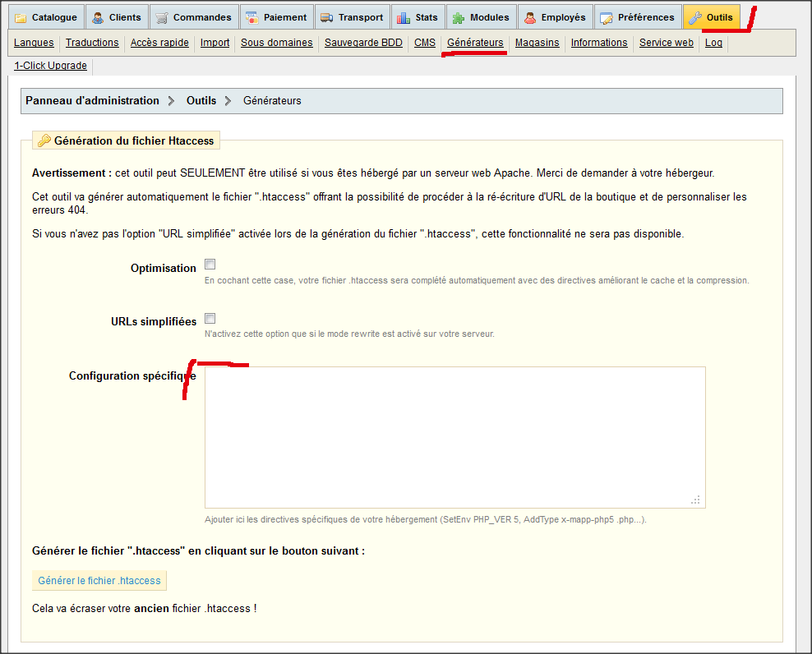The image size is (812, 654).
Task: Open the Log submenu link
Action: (x=713, y=43)
